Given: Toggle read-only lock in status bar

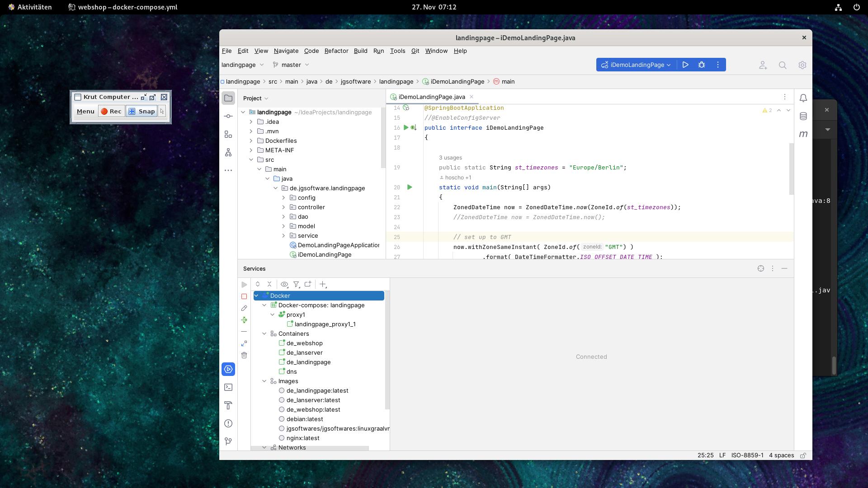Looking at the screenshot, I should [x=803, y=455].
